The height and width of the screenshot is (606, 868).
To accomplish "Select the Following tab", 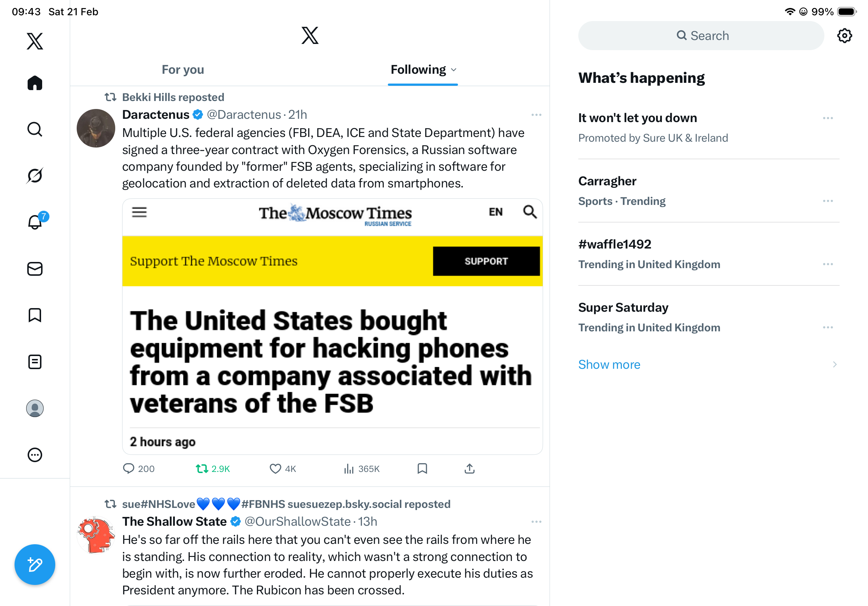I will (x=418, y=70).
